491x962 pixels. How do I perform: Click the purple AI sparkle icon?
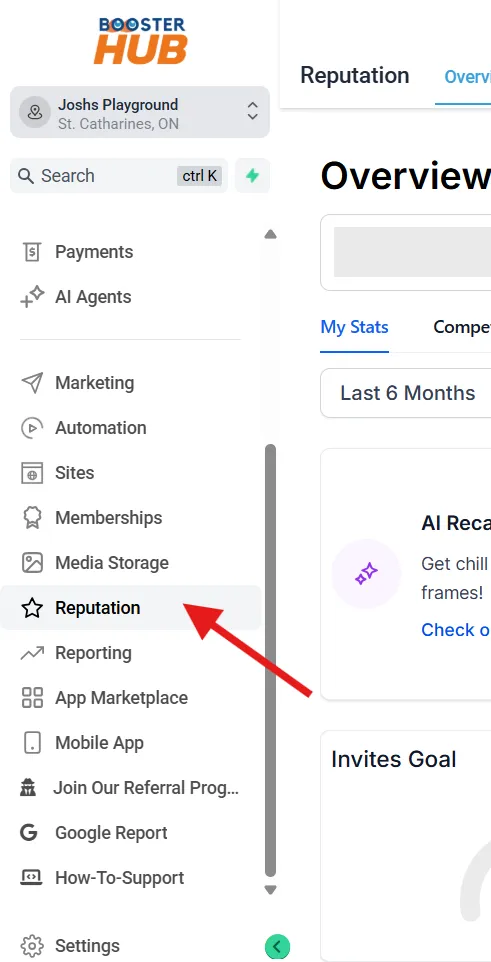point(366,574)
